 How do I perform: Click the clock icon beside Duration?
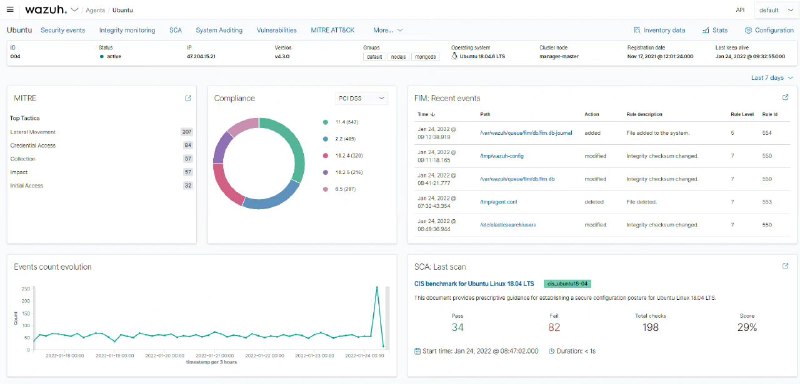coord(552,351)
